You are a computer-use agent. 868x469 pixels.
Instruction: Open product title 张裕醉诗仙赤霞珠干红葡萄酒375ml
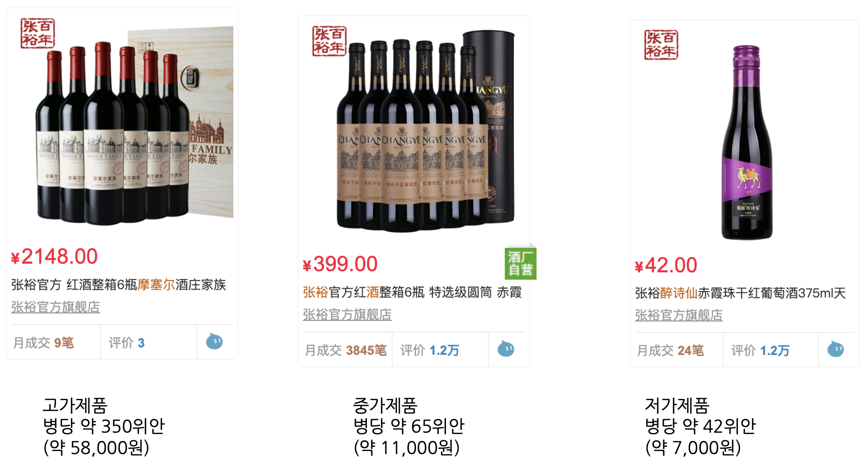740,293
